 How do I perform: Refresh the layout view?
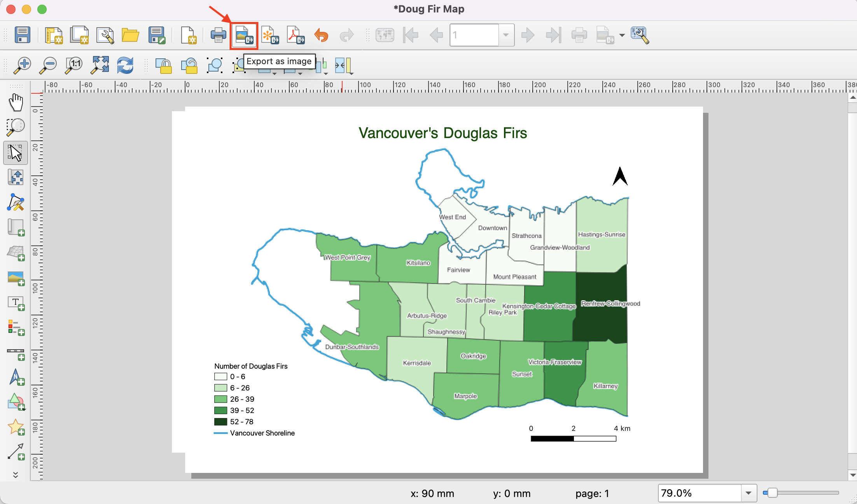click(x=125, y=65)
